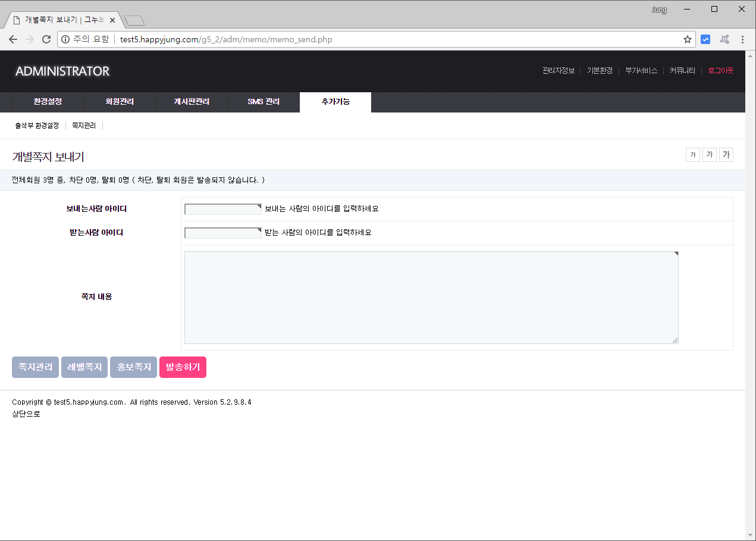The width and height of the screenshot is (756, 541).
Task: Click the Jung profile button in title bar
Action: click(x=659, y=10)
